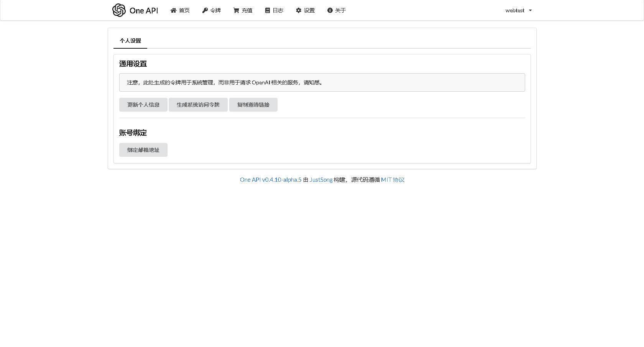Click the 更新个人信息 button

tap(143, 105)
